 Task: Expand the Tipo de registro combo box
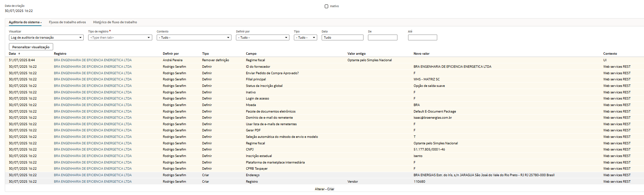120,38
